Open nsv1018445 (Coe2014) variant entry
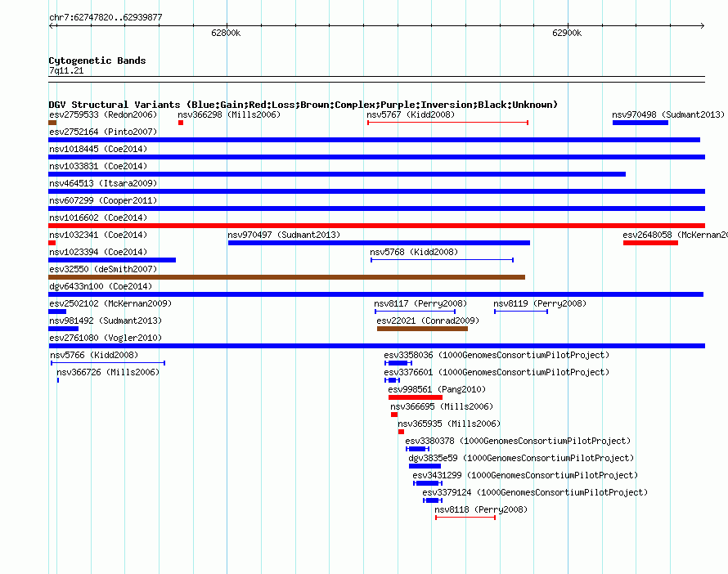Screen dimensions: 728x574 click(98, 149)
